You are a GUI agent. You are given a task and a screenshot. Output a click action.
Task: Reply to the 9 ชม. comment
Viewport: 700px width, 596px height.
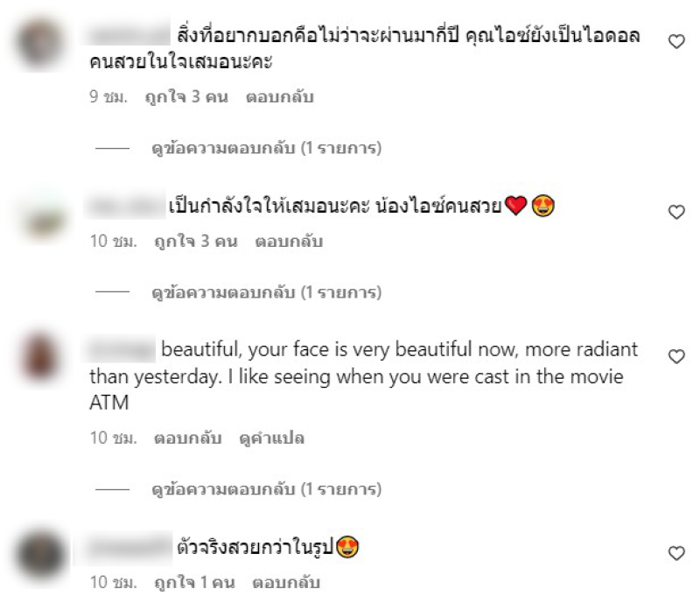[x=280, y=97]
